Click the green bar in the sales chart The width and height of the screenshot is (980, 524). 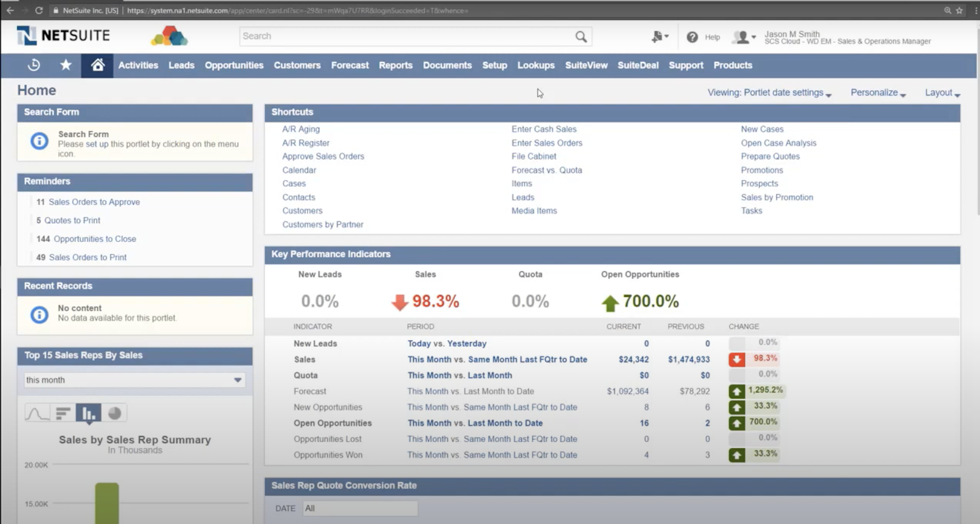[x=107, y=503]
